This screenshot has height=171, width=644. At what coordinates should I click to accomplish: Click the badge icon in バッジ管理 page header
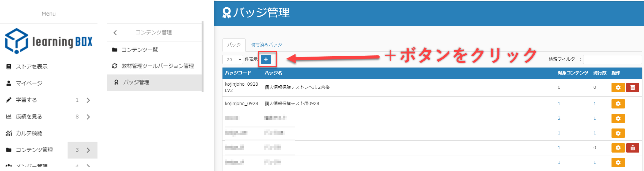tap(227, 13)
